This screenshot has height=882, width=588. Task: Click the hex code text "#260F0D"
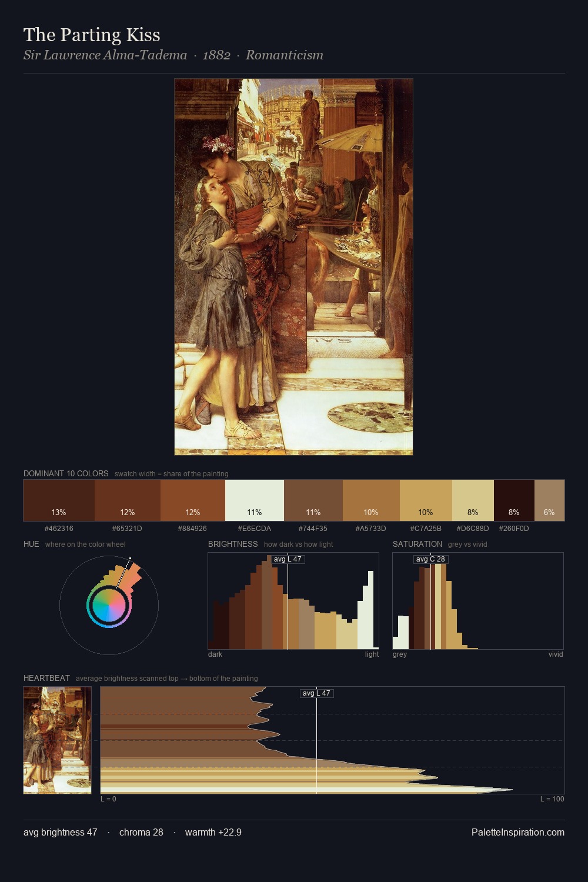pos(514,529)
